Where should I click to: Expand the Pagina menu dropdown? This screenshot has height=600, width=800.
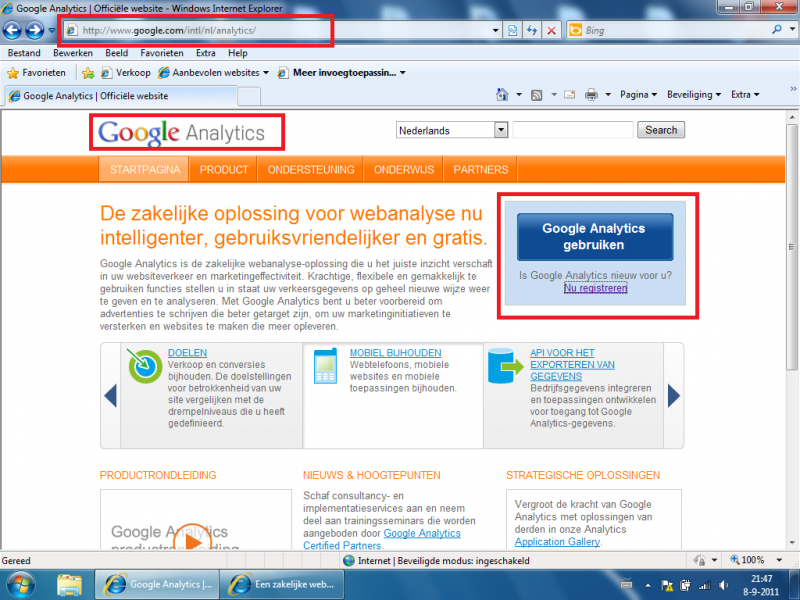638,95
